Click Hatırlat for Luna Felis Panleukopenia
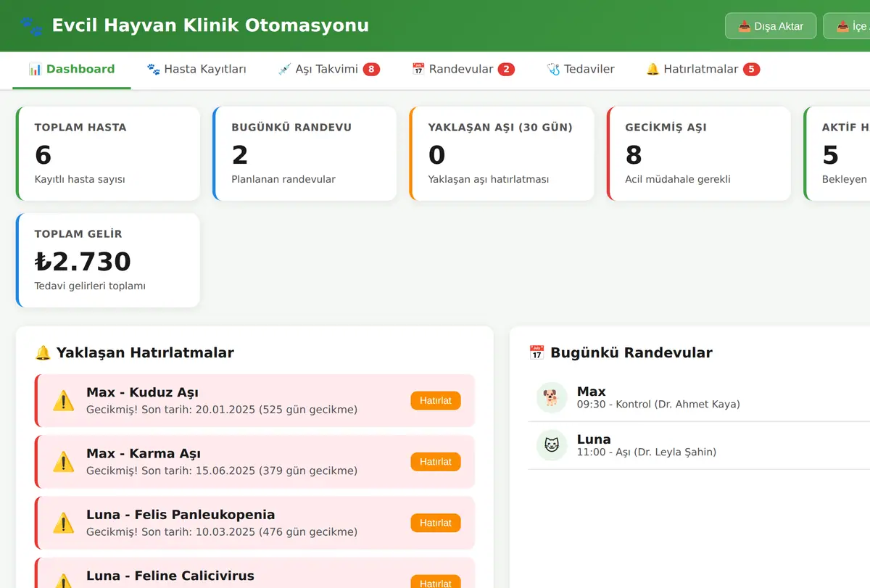 (436, 522)
